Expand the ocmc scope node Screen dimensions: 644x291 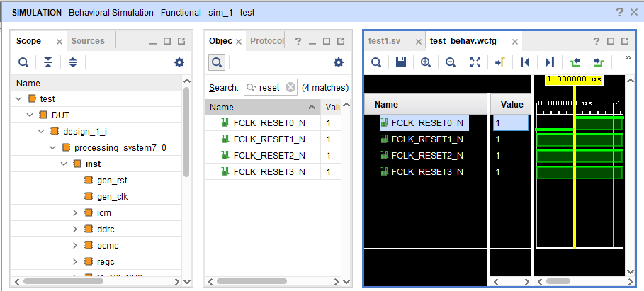coord(75,246)
